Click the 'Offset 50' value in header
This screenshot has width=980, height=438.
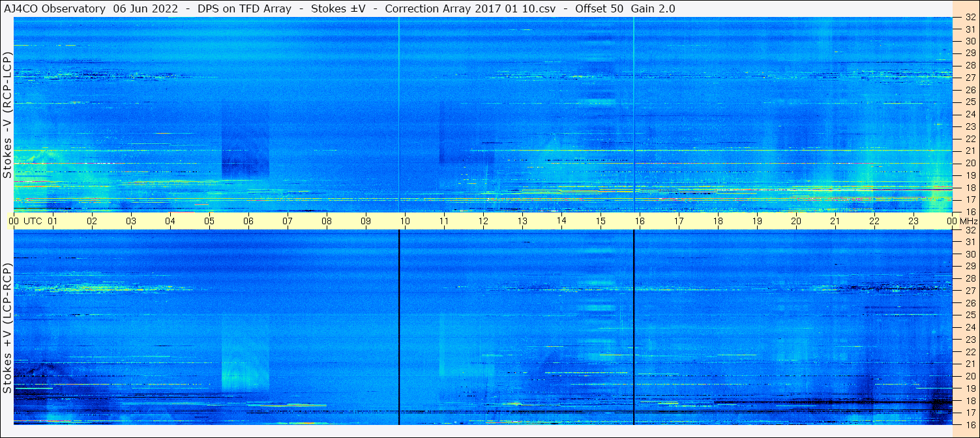[599, 8]
